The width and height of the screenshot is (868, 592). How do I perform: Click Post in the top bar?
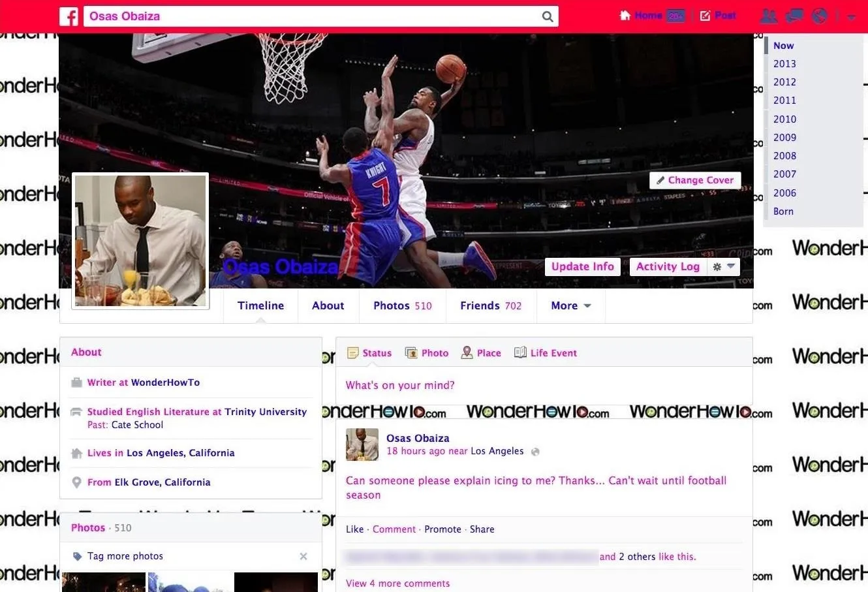tap(718, 16)
